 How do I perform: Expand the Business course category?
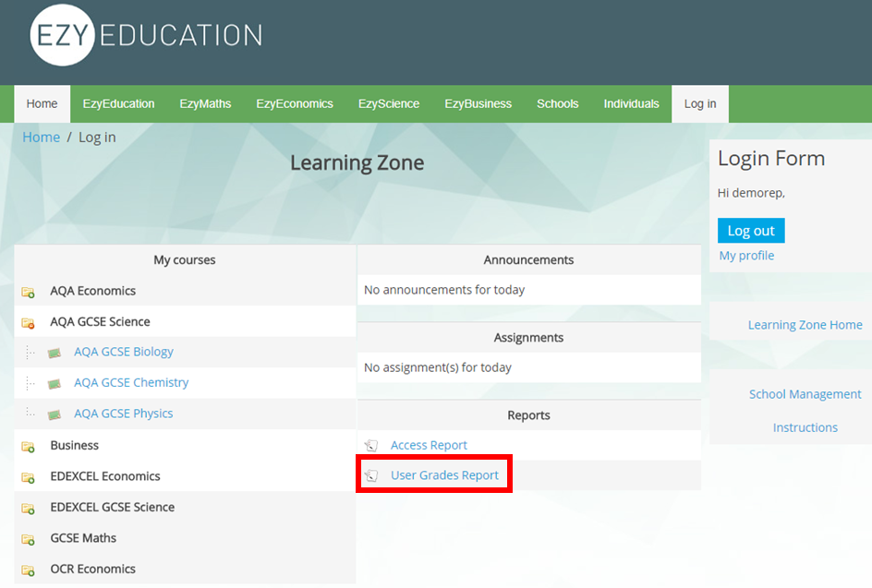pos(75,445)
